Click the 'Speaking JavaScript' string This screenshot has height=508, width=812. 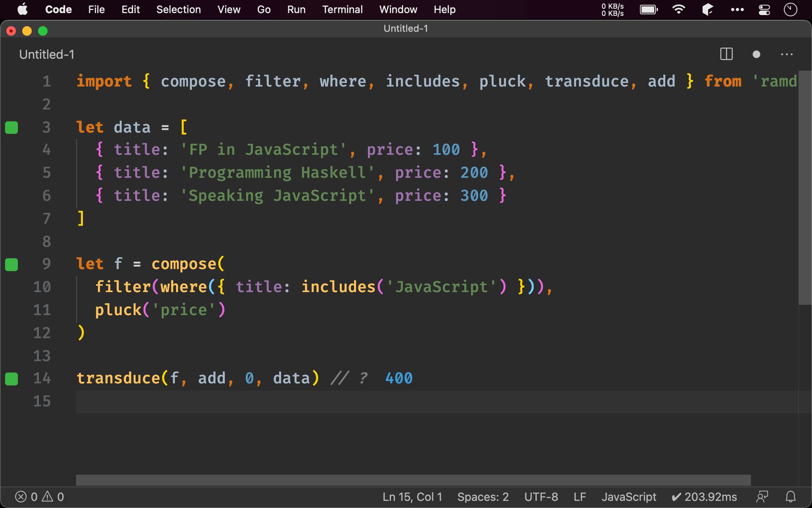tap(278, 196)
